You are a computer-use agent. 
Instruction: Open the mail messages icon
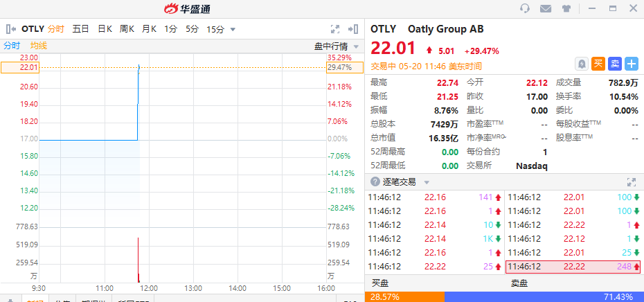546,8
